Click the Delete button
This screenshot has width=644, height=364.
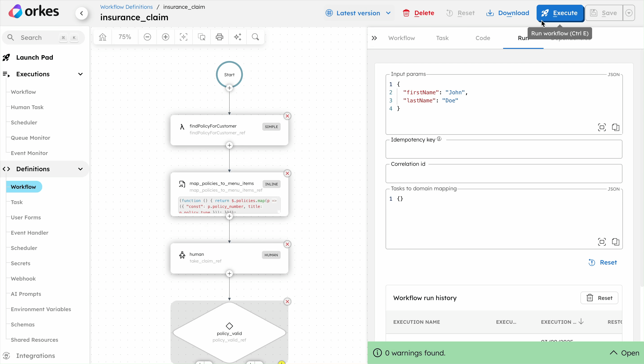[x=418, y=13]
